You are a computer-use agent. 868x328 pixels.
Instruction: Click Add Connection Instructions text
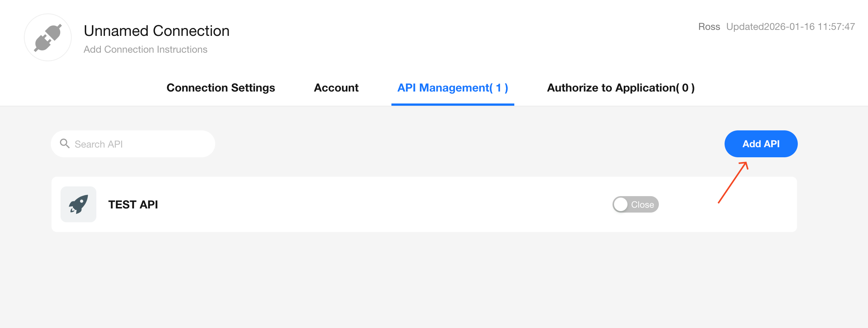145,50
